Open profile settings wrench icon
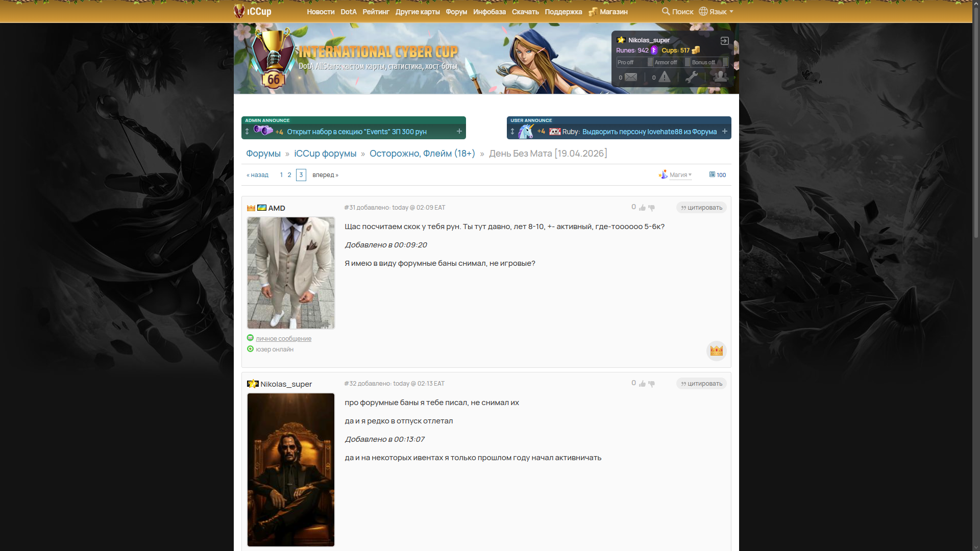This screenshot has width=980, height=551. click(x=692, y=77)
